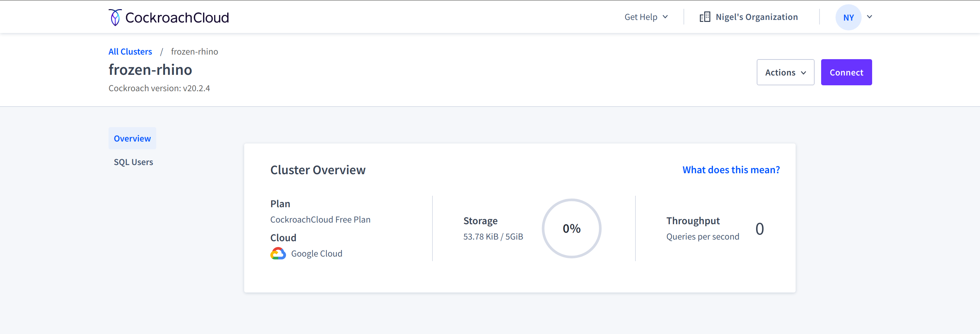Click the 0% storage usage gauge
This screenshot has width=980, height=334.
click(x=571, y=229)
